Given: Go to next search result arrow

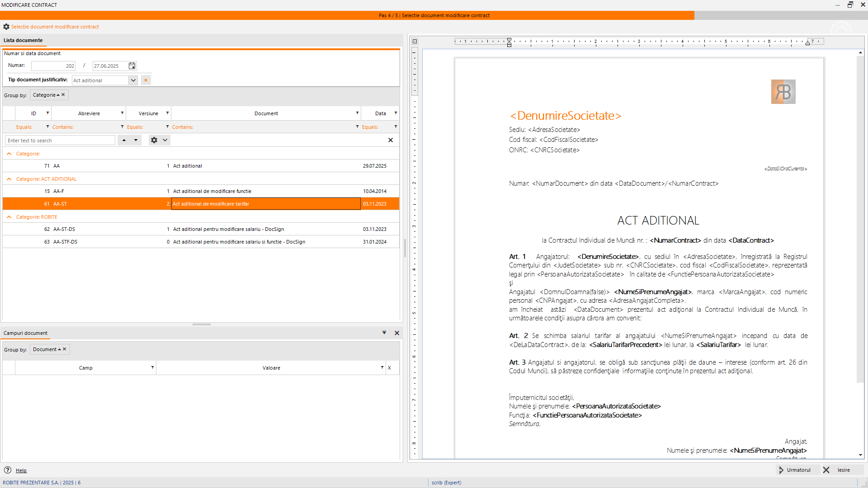Looking at the screenshot, I should click(136, 140).
